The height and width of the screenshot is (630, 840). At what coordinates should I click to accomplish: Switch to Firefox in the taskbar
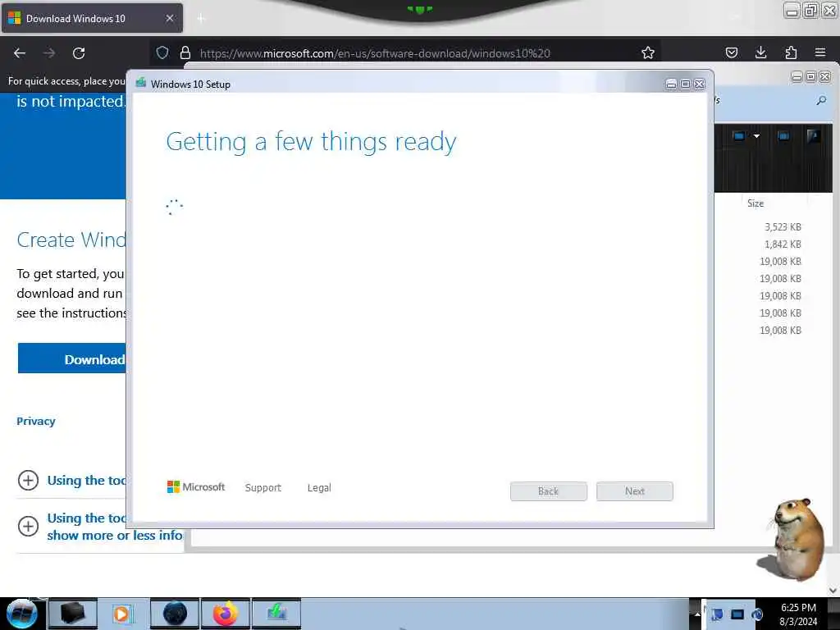[226, 614]
